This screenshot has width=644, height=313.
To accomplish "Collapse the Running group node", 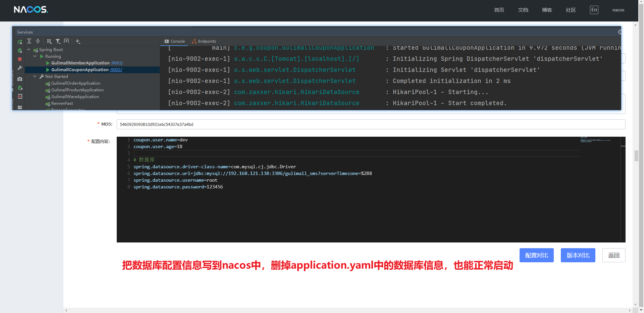I will [x=35, y=56].
